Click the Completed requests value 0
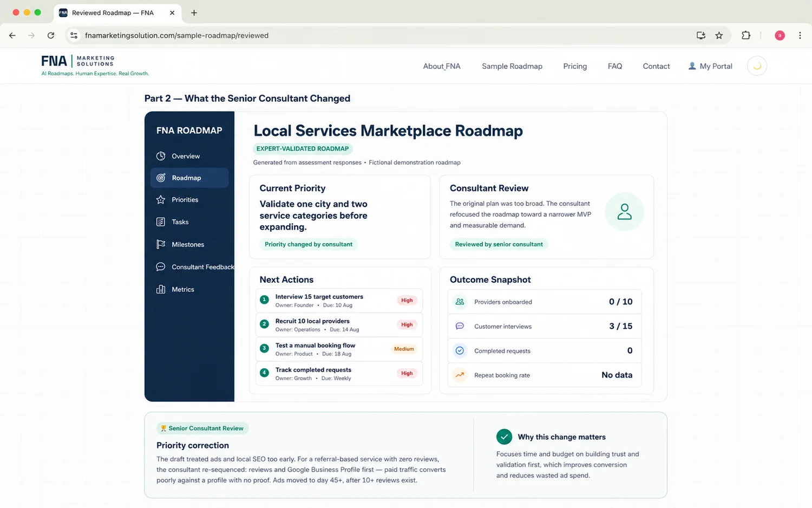Image resolution: width=812 pixels, height=508 pixels. point(630,350)
